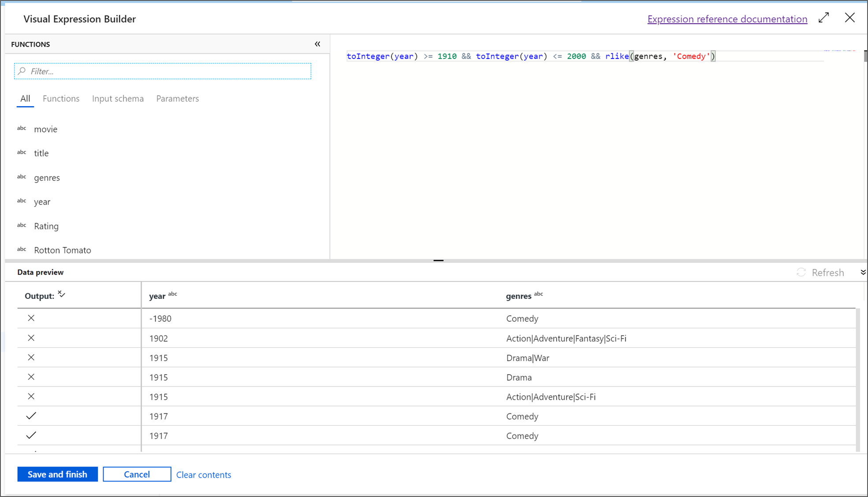
Task: Toggle the All tab filter
Action: point(25,98)
